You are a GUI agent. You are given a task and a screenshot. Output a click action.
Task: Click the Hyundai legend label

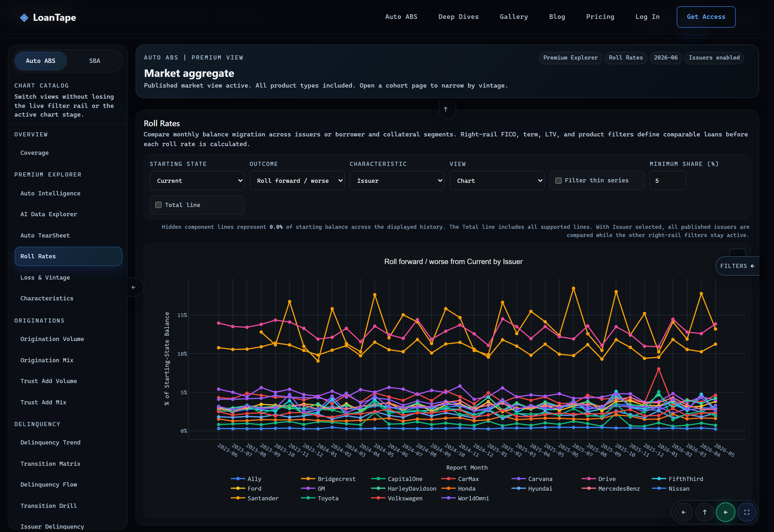click(540, 489)
